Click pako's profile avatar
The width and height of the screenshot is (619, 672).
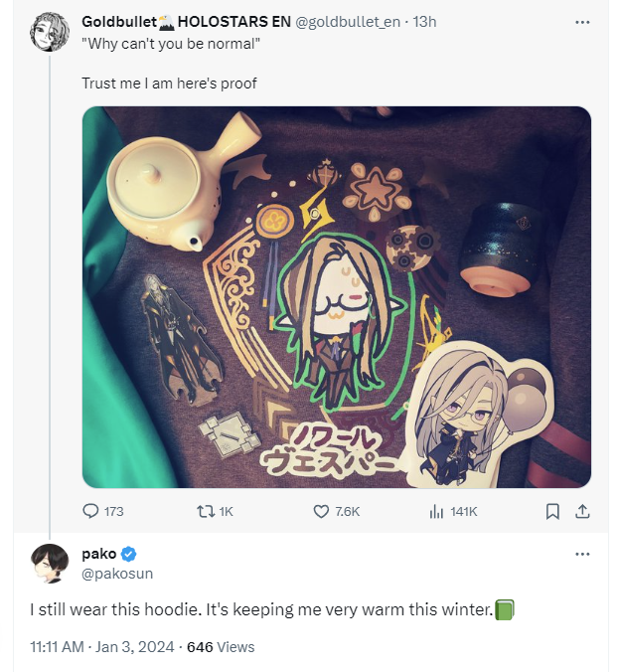coord(50,564)
